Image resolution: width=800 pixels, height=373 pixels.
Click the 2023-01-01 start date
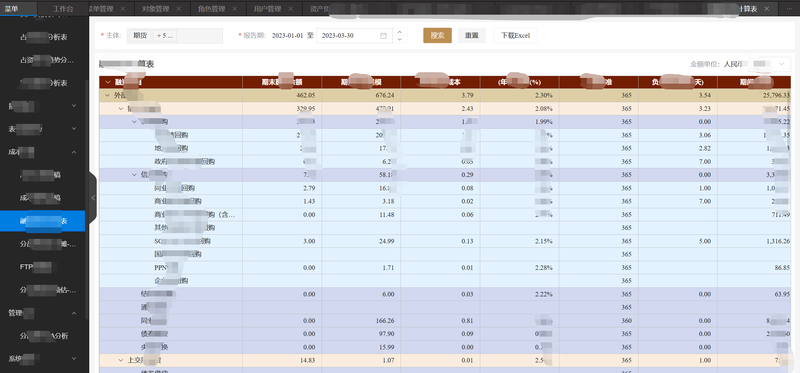click(287, 36)
